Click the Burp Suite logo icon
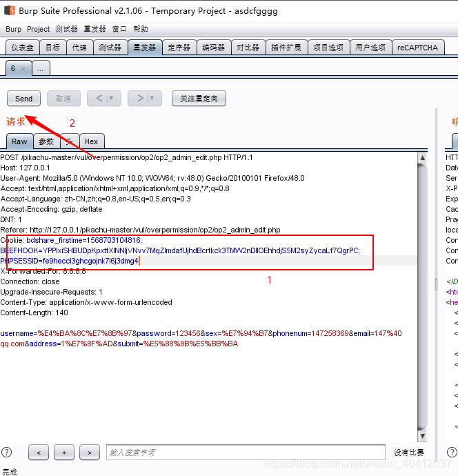Image resolution: width=458 pixels, height=476 pixels. coord(10,10)
